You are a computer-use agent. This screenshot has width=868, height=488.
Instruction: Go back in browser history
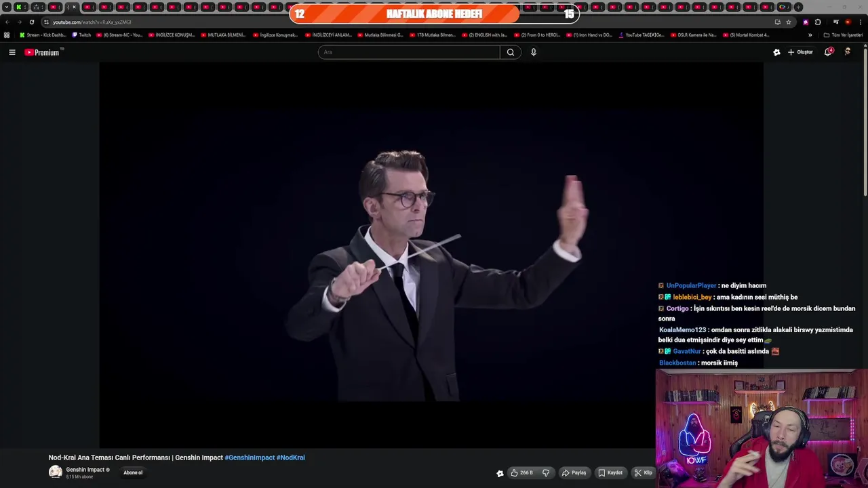[7, 22]
